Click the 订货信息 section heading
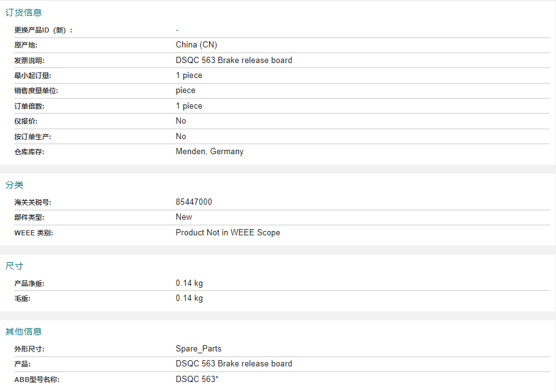Screen dimensions: 556x392 point(24,12)
